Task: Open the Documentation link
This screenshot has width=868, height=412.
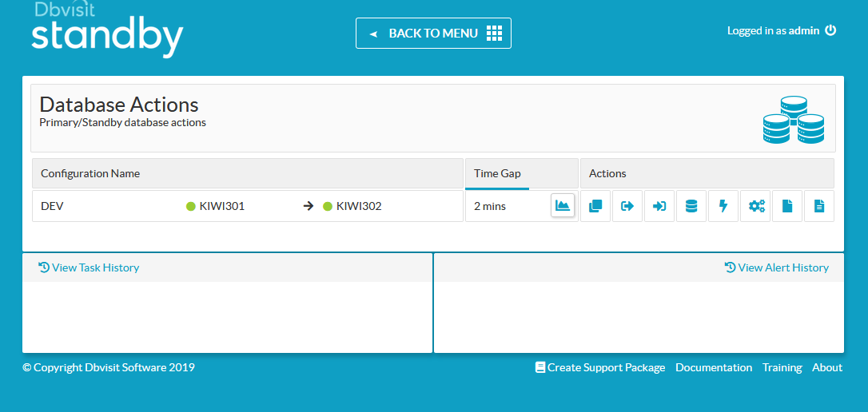Action: (x=714, y=367)
